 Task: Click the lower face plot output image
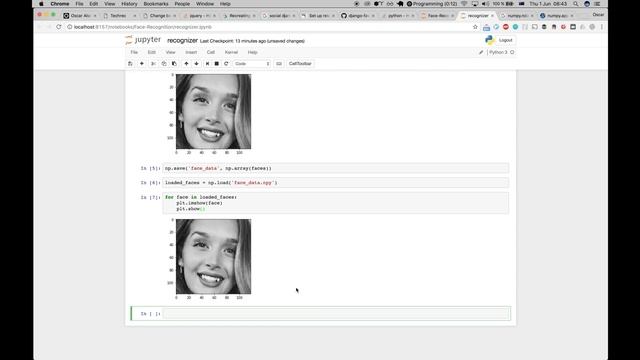[x=213, y=256]
